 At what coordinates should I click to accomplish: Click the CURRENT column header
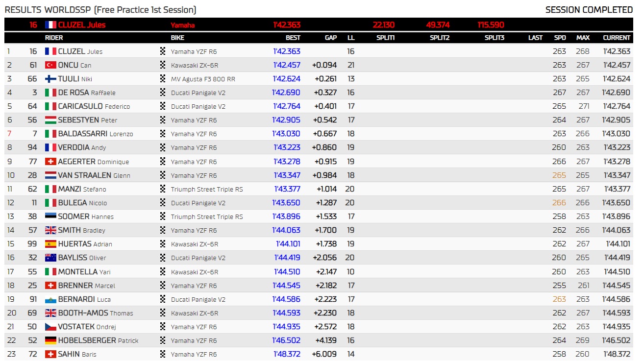pyautogui.click(x=617, y=38)
